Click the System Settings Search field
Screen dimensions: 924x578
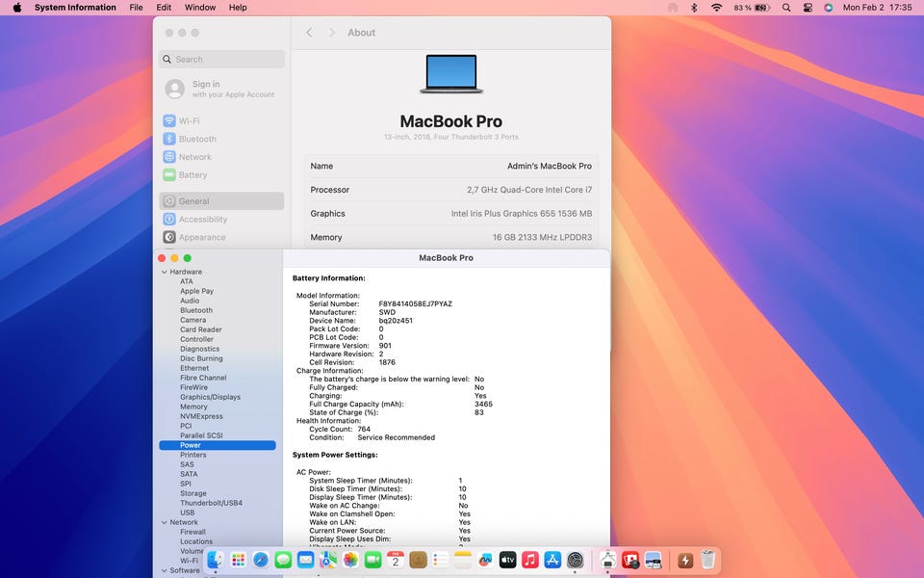tap(222, 60)
